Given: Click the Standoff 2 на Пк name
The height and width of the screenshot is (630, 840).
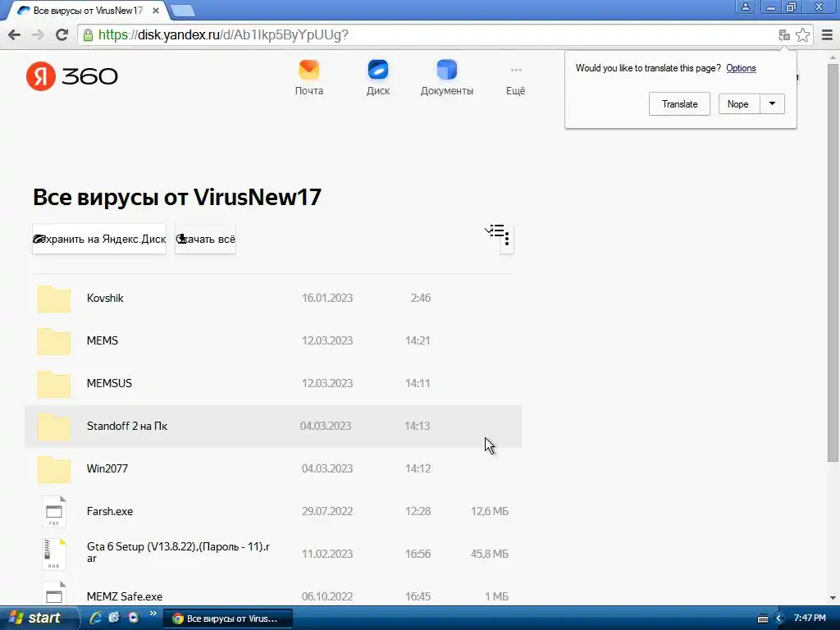Looking at the screenshot, I should [x=127, y=426].
